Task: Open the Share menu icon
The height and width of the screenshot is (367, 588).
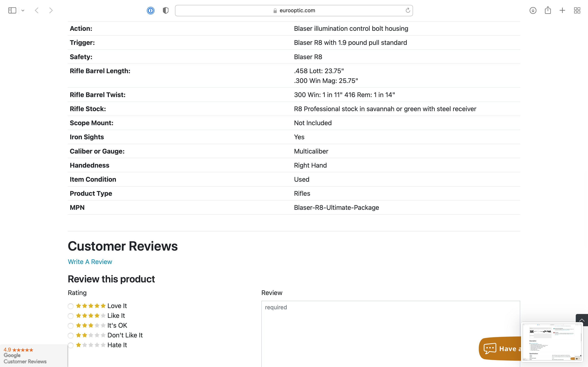Action: pyautogui.click(x=548, y=10)
